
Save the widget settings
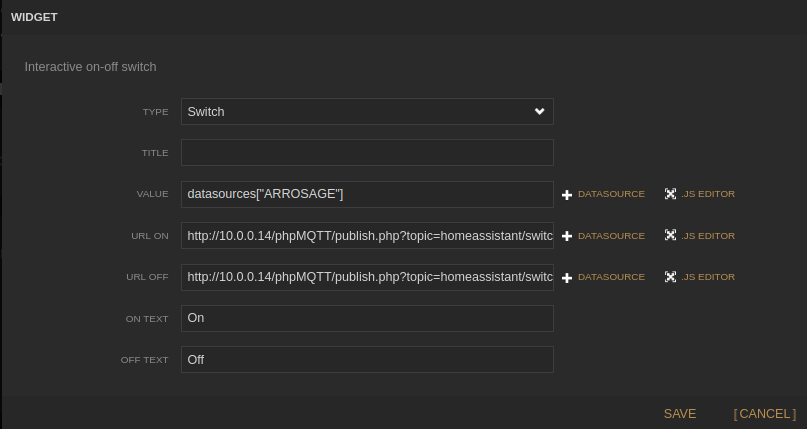(x=680, y=414)
